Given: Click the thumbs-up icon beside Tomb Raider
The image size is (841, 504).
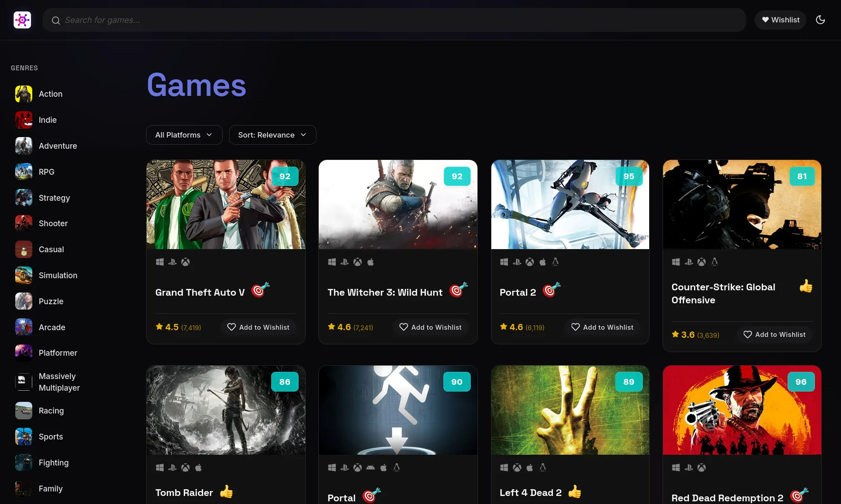Looking at the screenshot, I should click(226, 491).
